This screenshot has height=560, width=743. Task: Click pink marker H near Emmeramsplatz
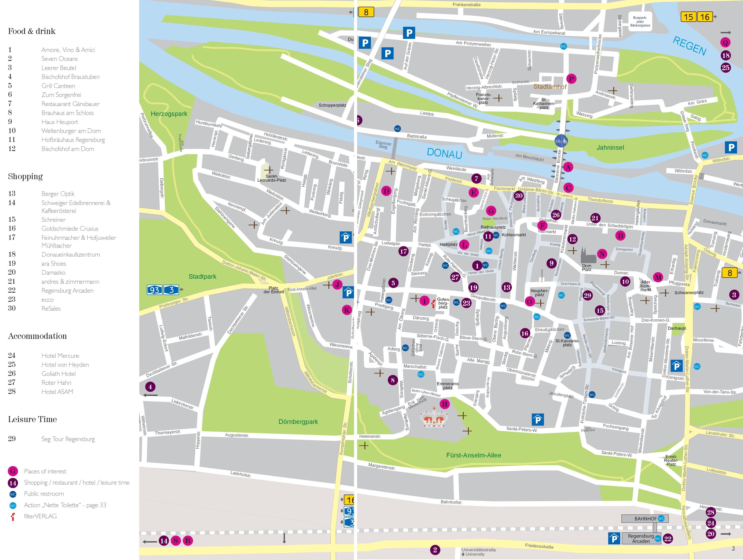point(445,404)
